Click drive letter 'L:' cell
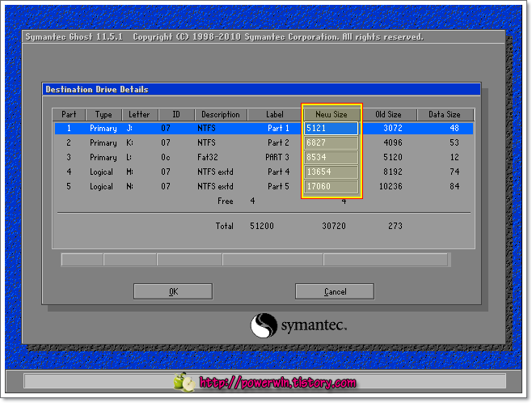 tap(129, 157)
